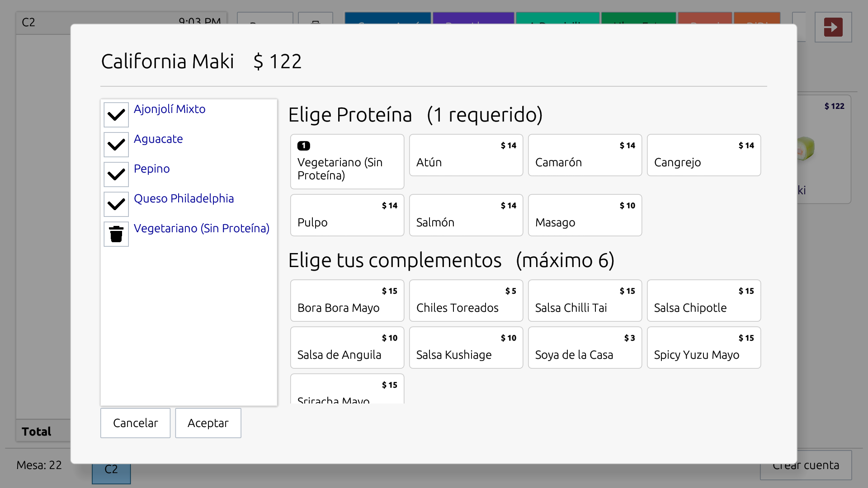868x488 pixels.
Task: Uncheck the Pepino ingredient checkbox
Action: tap(116, 174)
